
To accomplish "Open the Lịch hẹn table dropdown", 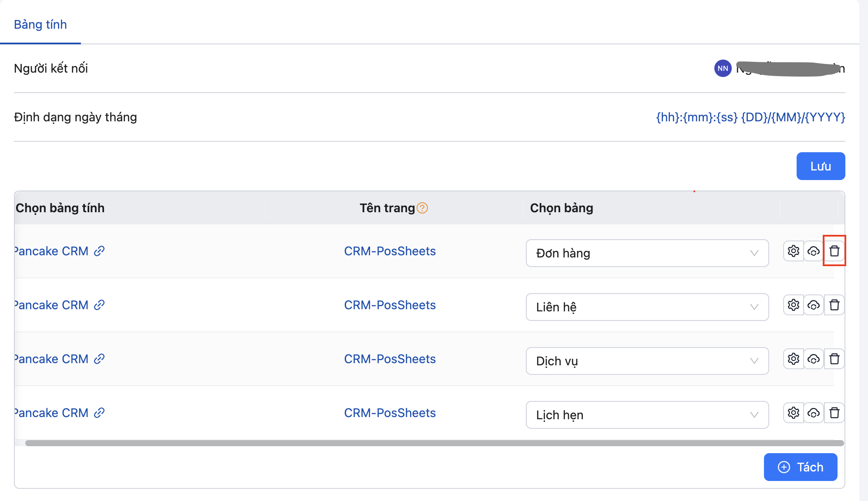I will coord(647,415).
